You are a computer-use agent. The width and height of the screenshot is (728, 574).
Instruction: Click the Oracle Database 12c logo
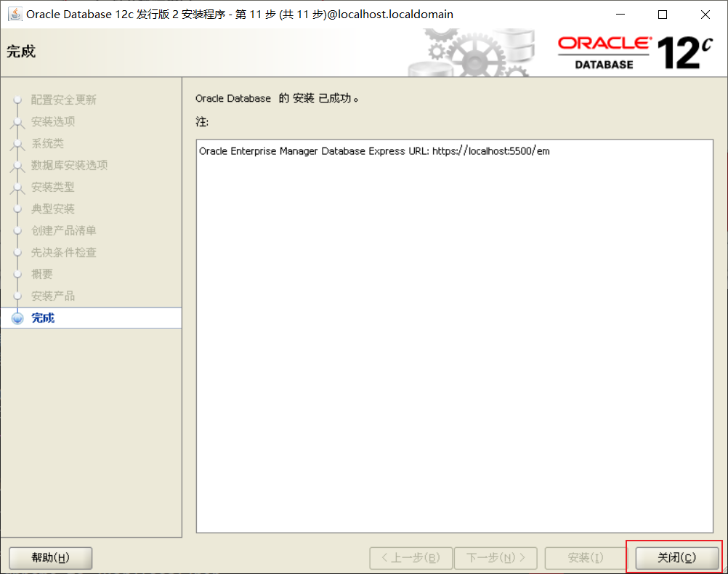pyautogui.click(x=635, y=53)
